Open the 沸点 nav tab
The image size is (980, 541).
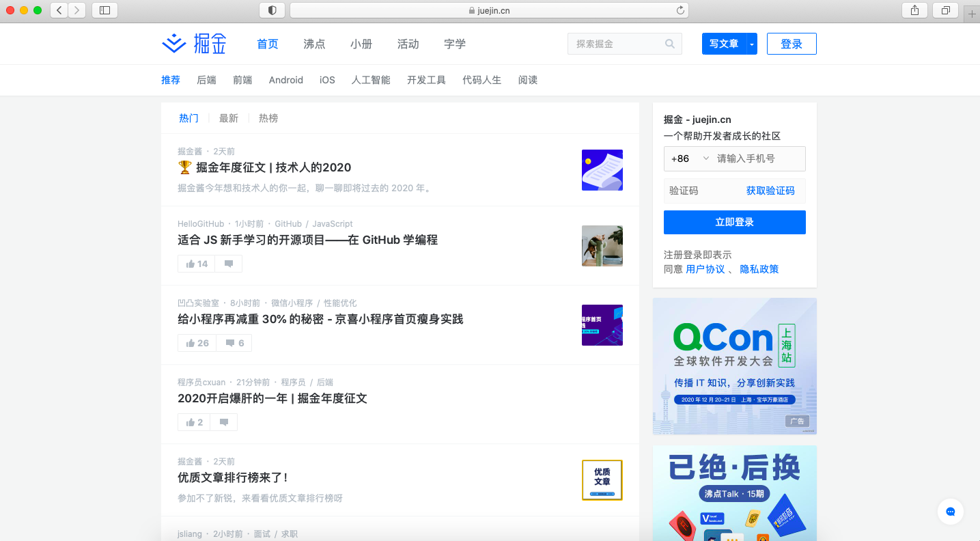pyautogui.click(x=314, y=44)
